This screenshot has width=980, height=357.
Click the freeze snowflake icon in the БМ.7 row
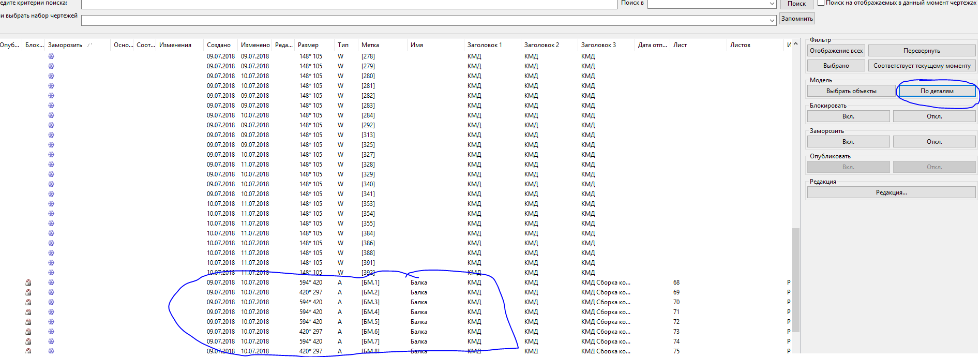(51, 341)
